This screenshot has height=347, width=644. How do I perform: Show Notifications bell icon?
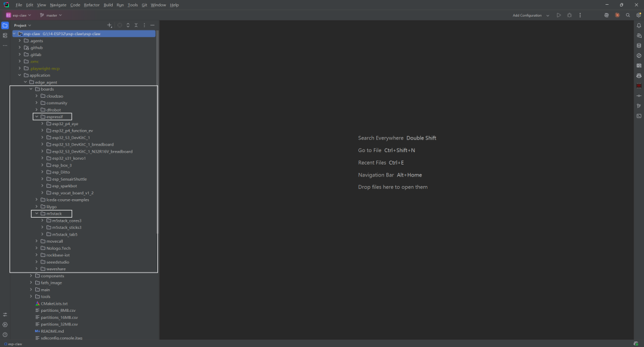639,26
